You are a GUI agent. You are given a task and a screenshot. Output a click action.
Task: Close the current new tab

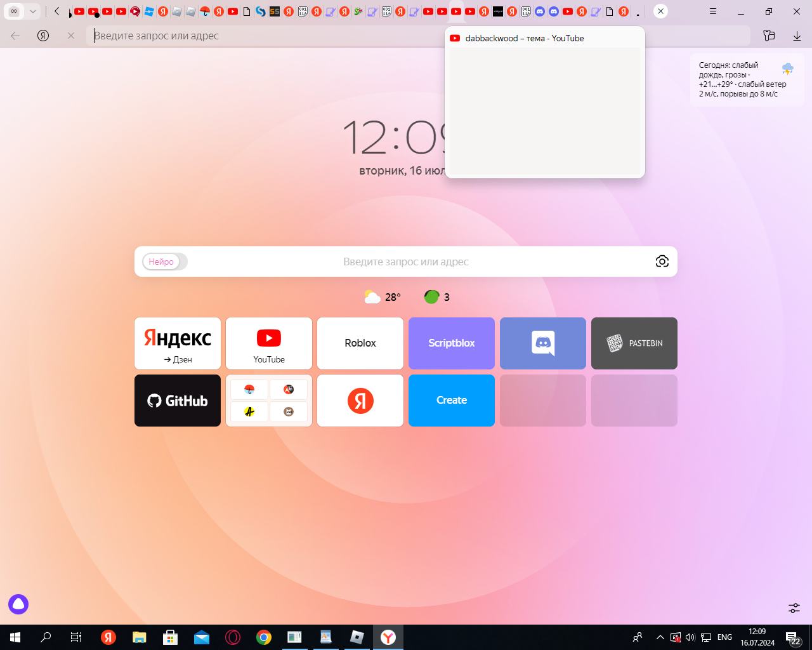pyautogui.click(x=660, y=11)
